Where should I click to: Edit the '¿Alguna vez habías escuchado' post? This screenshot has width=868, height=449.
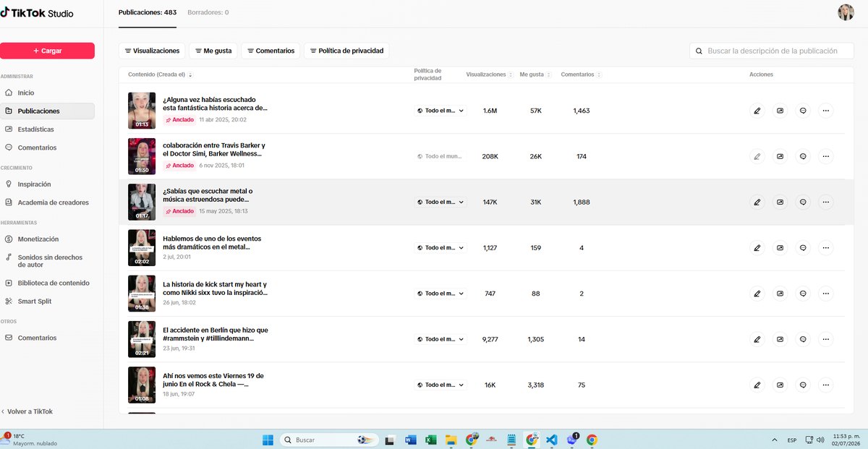757,111
